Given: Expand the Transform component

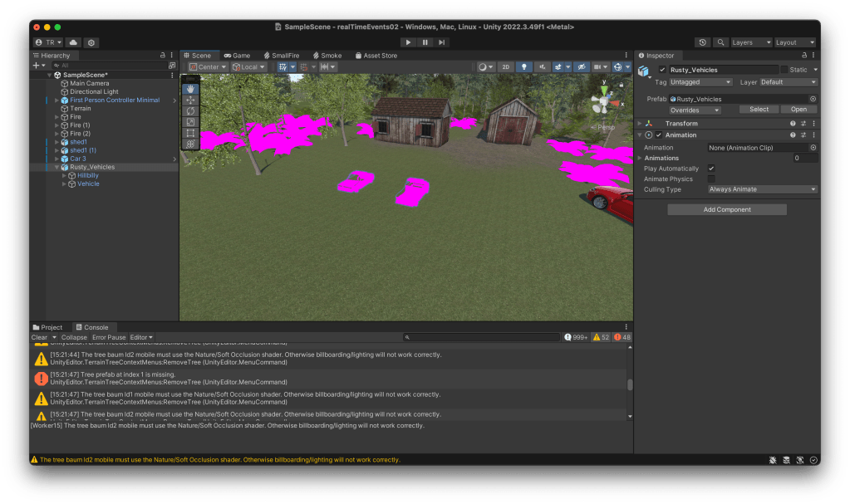Looking at the screenshot, I should pyautogui.click(x=640, y=124).
